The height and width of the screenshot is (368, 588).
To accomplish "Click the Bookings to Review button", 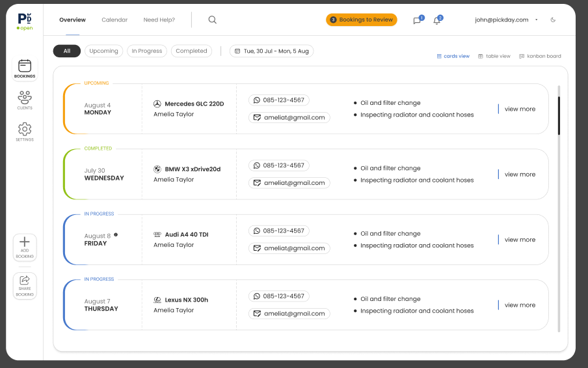I will click(362, 20).
